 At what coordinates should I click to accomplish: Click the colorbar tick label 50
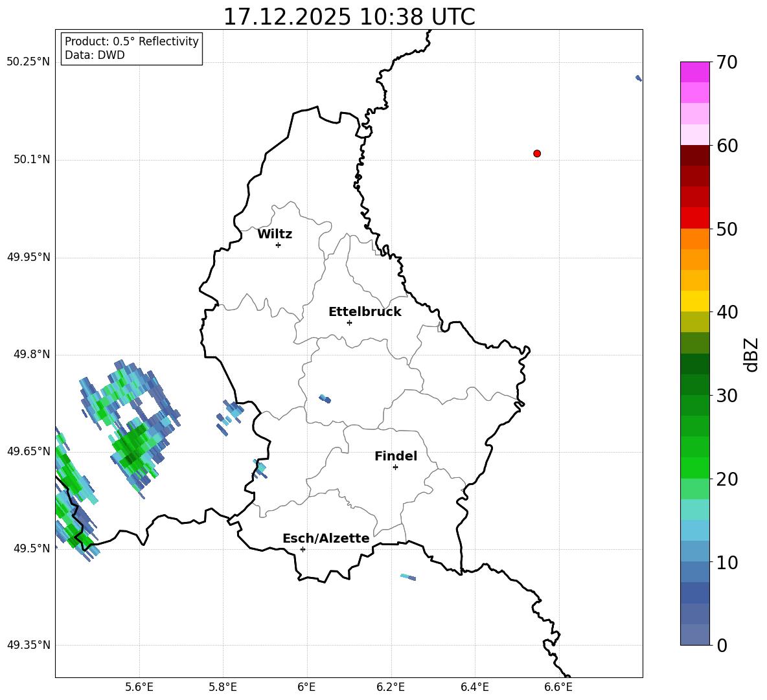pos(727,229)
